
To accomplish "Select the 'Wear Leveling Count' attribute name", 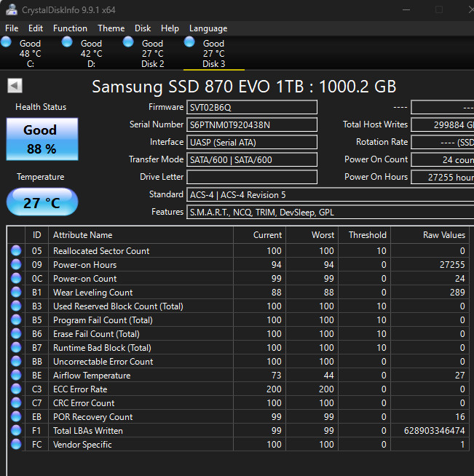I will point(93,293).
